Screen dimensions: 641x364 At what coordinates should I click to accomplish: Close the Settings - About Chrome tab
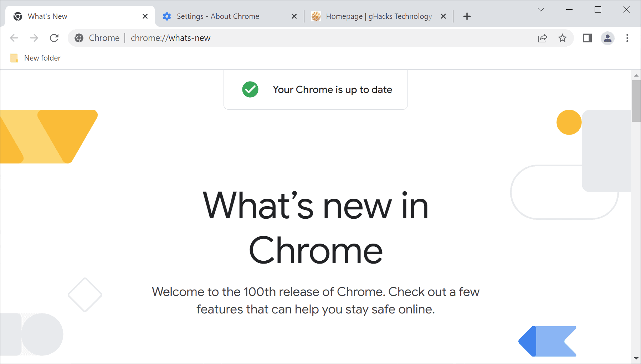pos(294,16)
